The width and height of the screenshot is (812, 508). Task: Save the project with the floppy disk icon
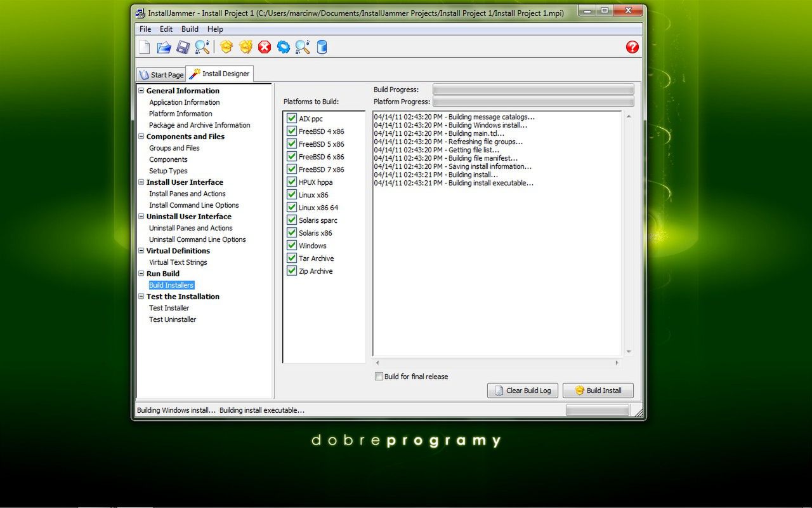pos(183,47)
